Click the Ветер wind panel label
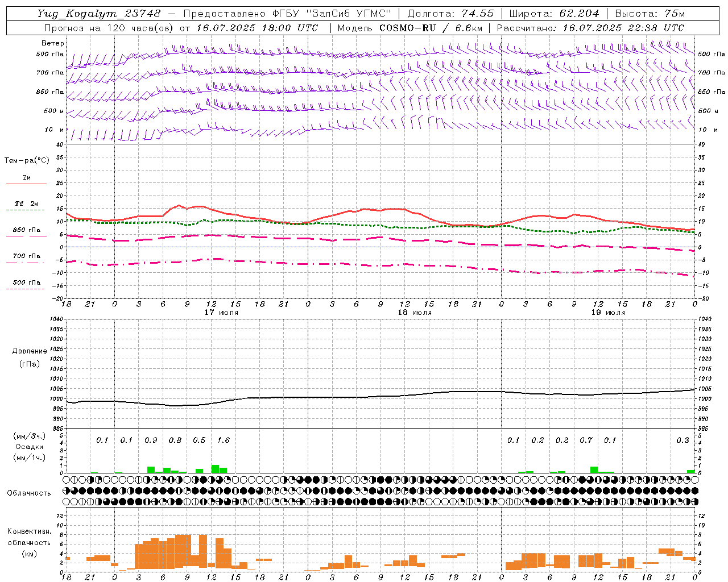This screenshot has width=728, height=582. [x=53, y=43]
